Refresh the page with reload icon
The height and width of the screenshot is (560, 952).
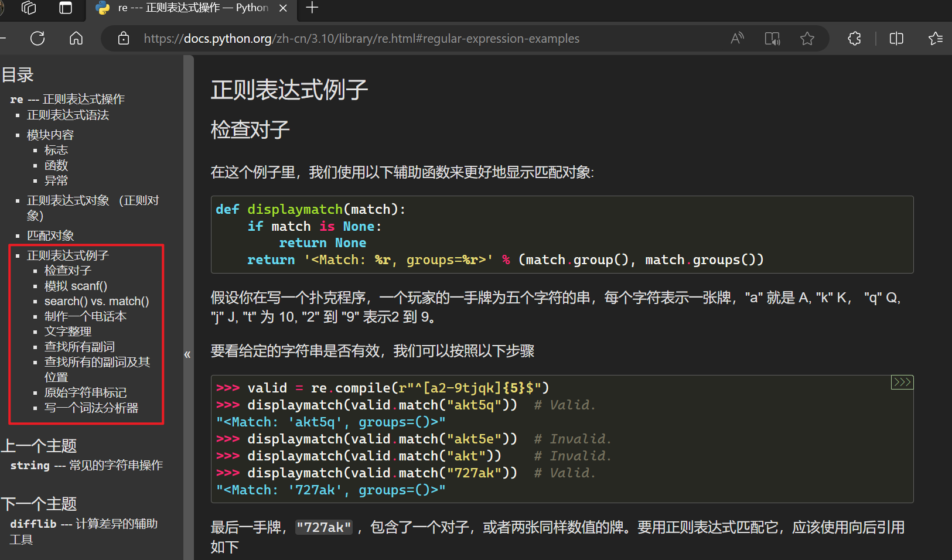37,39
